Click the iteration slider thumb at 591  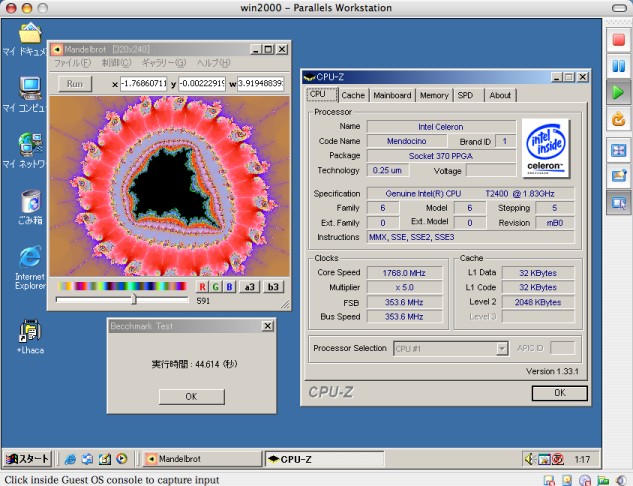[134, 299]
